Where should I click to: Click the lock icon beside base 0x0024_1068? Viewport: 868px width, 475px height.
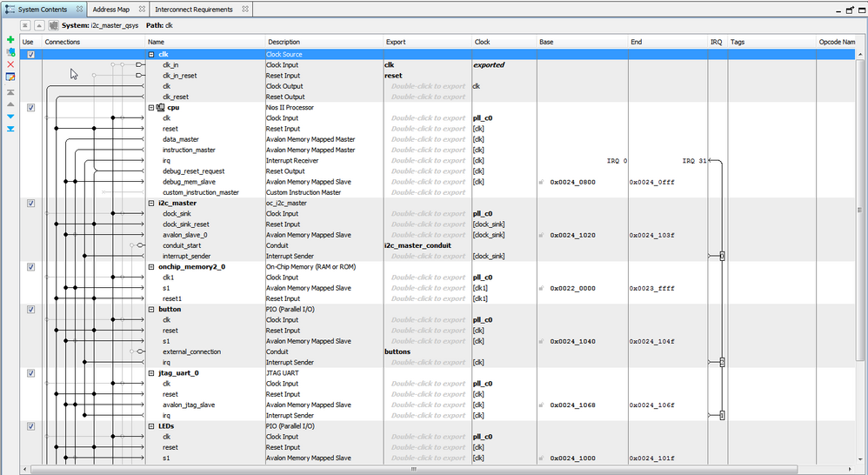(x=541, y=405)
